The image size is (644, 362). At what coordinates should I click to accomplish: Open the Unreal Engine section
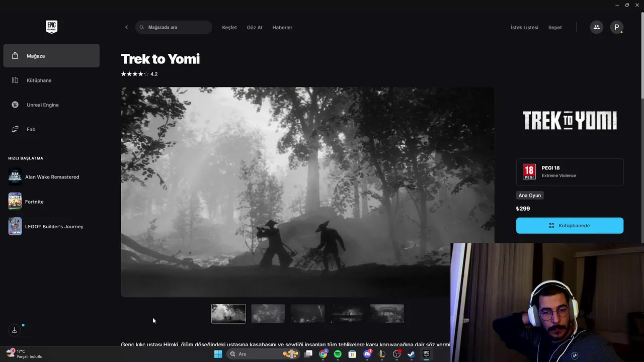click(51, 105)
